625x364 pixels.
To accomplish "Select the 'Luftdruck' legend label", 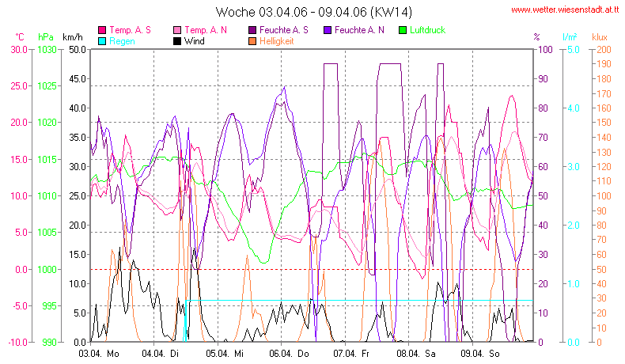I will [427, 30].
